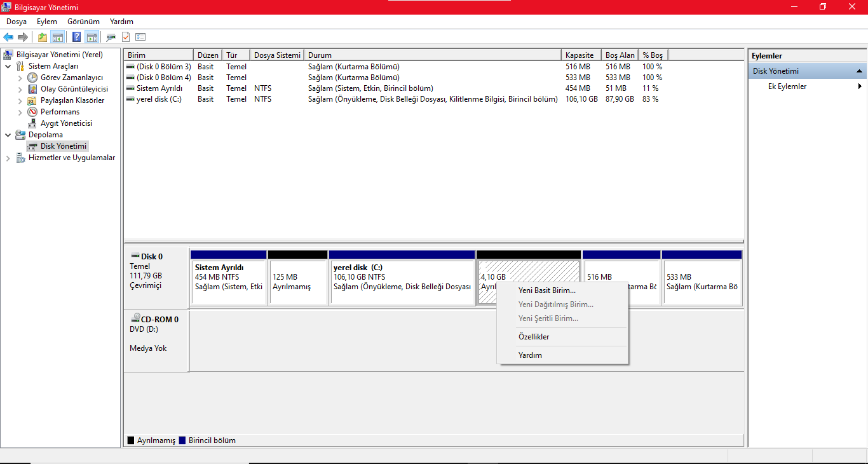Click the drive icon for yerel disk (C:) row

tap(130, 99)
